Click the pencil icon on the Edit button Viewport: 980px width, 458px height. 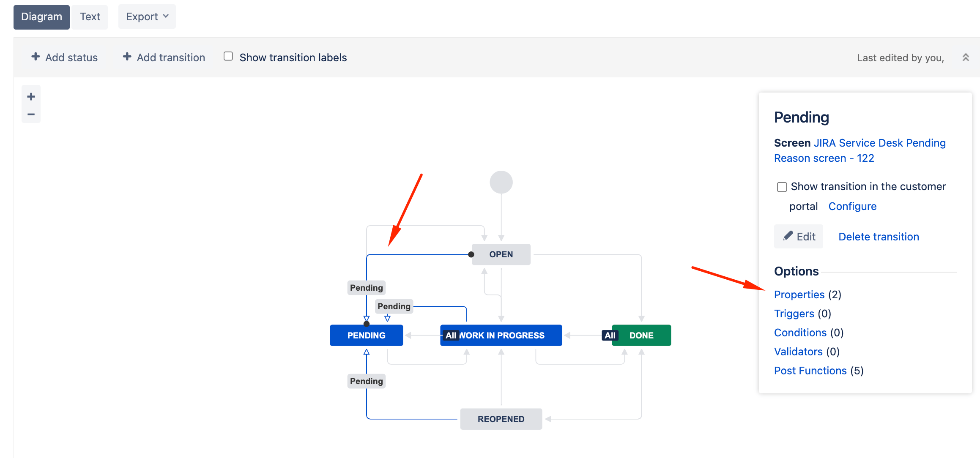(x=788, y=236)
